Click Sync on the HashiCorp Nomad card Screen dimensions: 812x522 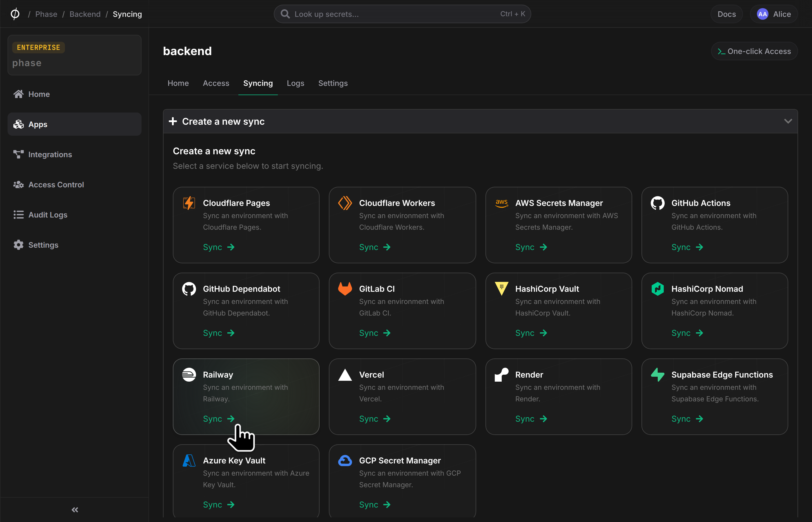(x=687, y=333)
